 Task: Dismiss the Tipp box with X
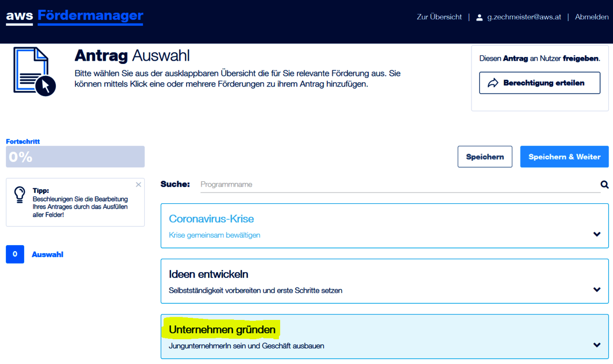tap(138, 184)
